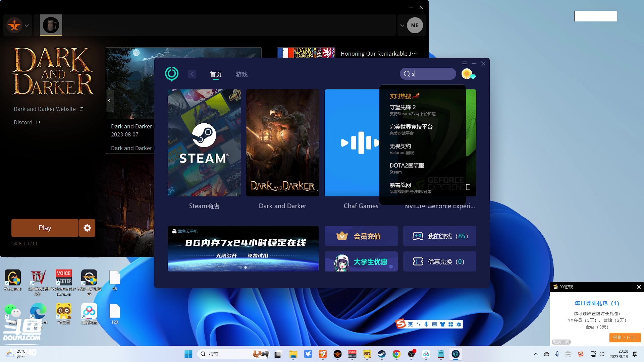Image resolution: width=644 pixels, height=362 pixels.
Task: Claim gift with 领取 (1/1) button
Action: (625, 337)
